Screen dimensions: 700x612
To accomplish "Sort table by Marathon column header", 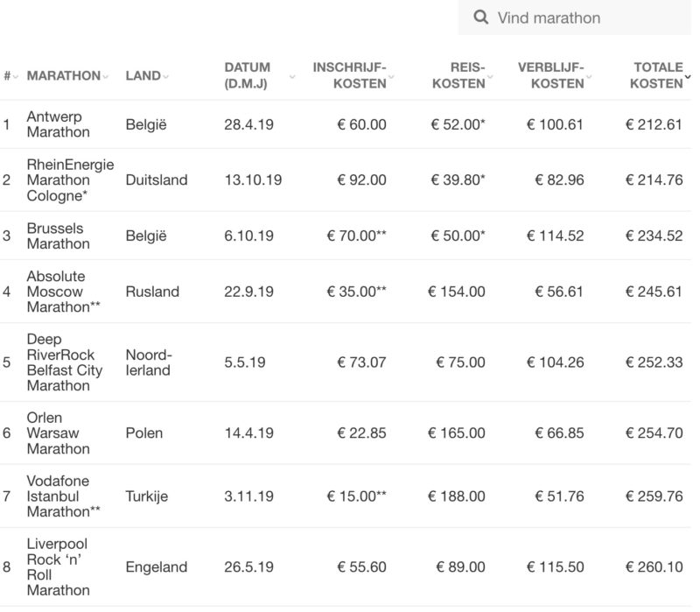I will click(x=63, y=75).
